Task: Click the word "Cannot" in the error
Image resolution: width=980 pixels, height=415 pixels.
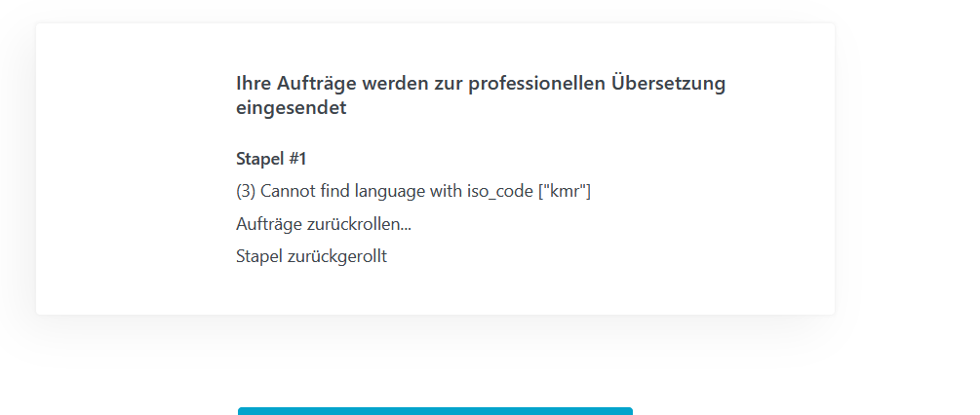Action: pos(288,191)
